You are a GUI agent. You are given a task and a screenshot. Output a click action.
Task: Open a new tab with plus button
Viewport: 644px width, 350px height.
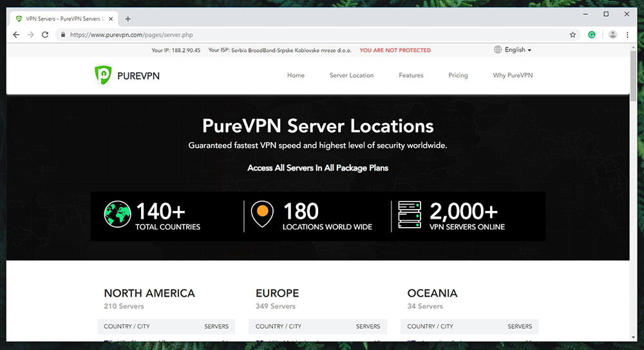coord(128,19)
